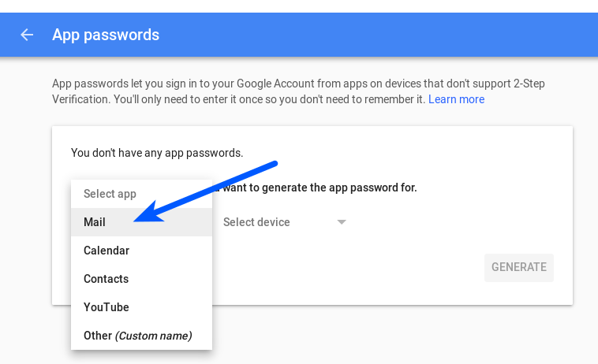Image resolution: width=598 pixels, height=364 pixels.
Task: Pick Contacts from the app menu
Action: point(106,279)
